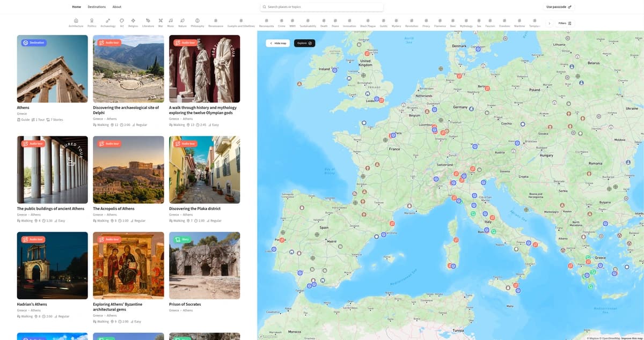The width and height of the screenshot is (644, 340).
Task: Choose the Black Plague topic
Action: click(368, 23)
